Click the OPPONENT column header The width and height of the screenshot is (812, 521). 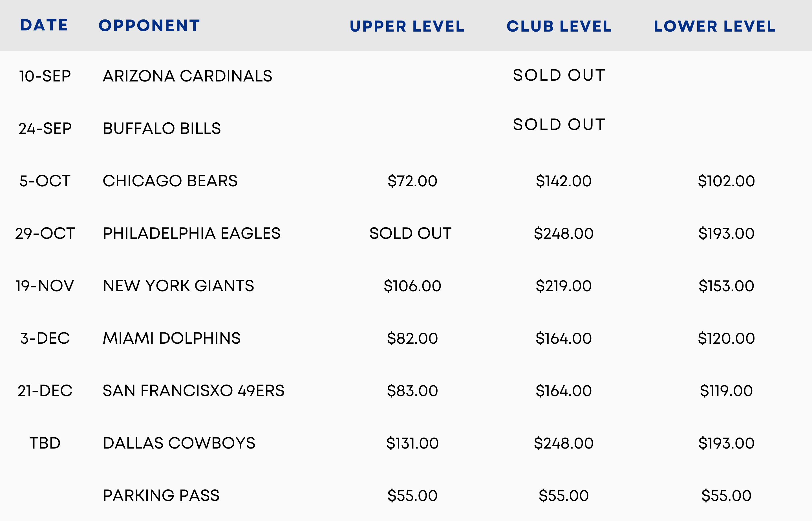pos(149,26)
